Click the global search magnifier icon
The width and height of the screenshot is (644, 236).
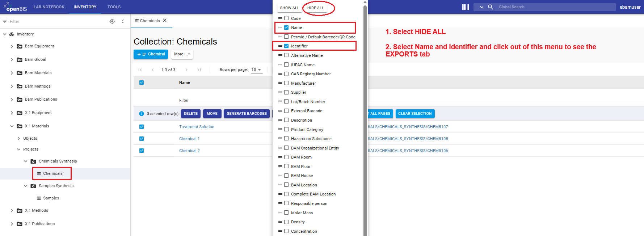click(x=491, y=7)
